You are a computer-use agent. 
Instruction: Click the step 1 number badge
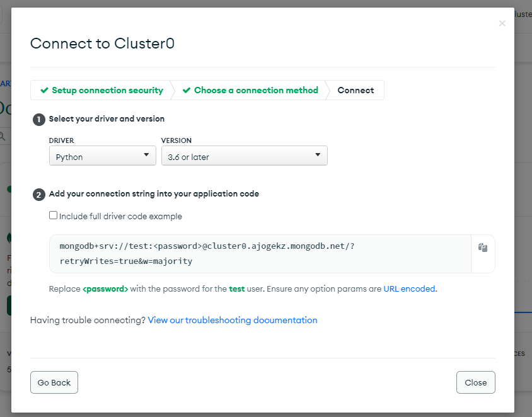coord(38,119)
